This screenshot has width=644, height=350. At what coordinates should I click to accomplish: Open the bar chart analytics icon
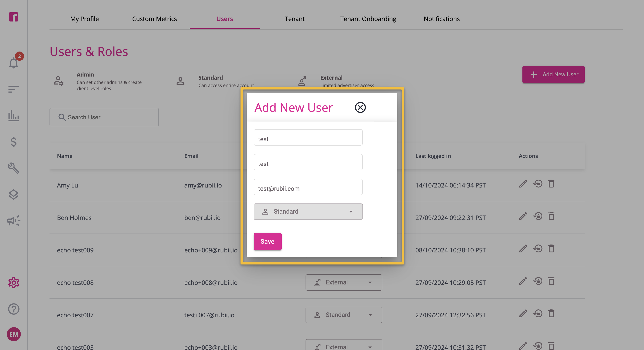(x=14, y=115)
